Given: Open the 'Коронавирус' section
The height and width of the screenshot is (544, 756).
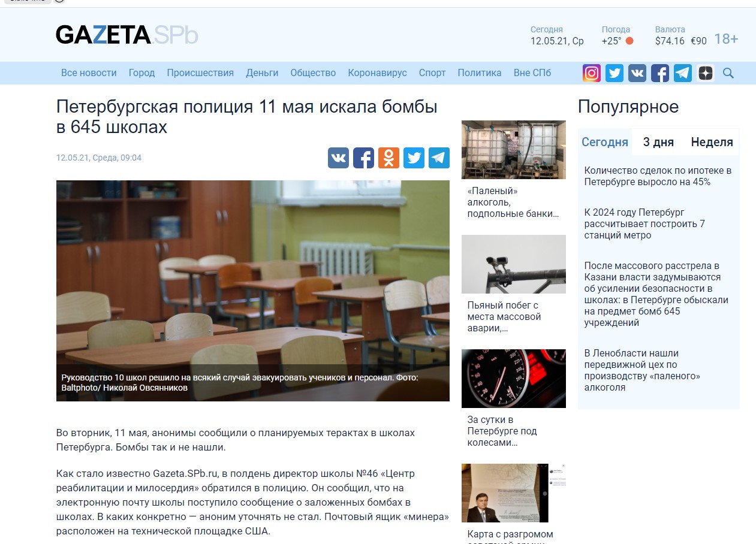Looking at the screenshot, I should (x=377, y=73).
